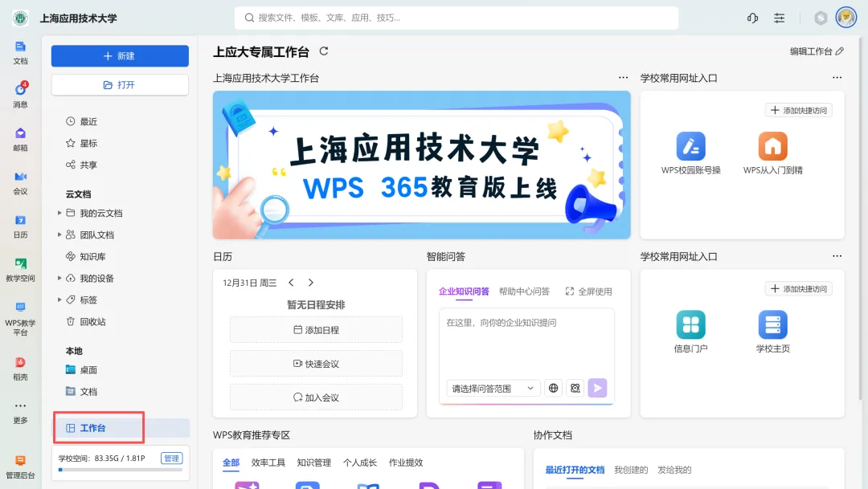Switch to 发给我的 documents tab

(x=674, y=470)
